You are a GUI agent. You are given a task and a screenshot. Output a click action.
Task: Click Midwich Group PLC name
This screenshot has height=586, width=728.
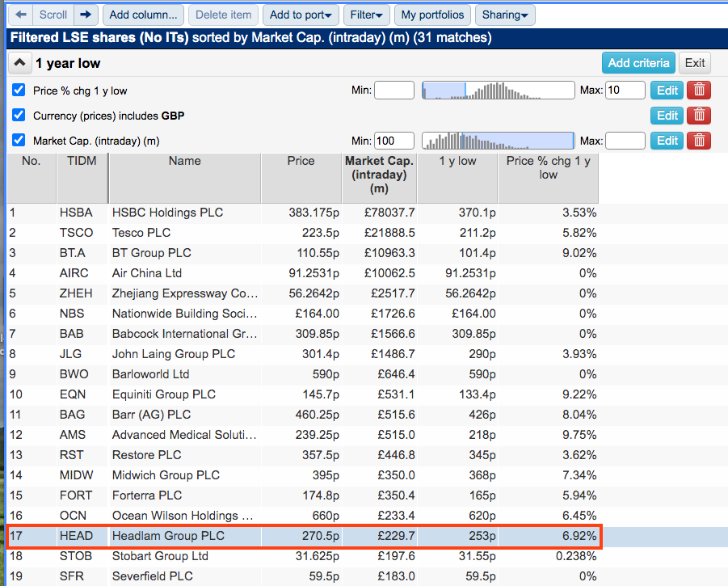[166, 475]
